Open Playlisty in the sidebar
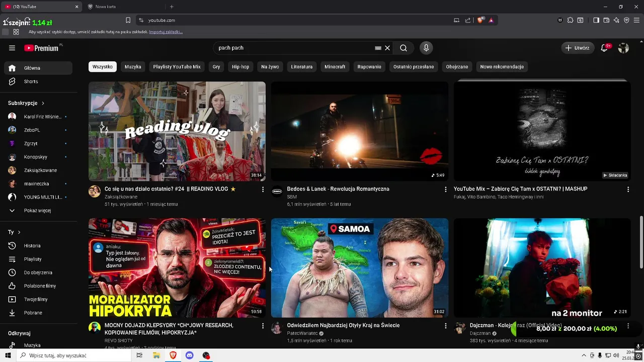Viewport: 644px width, 362px height. (x=38, y=259)
